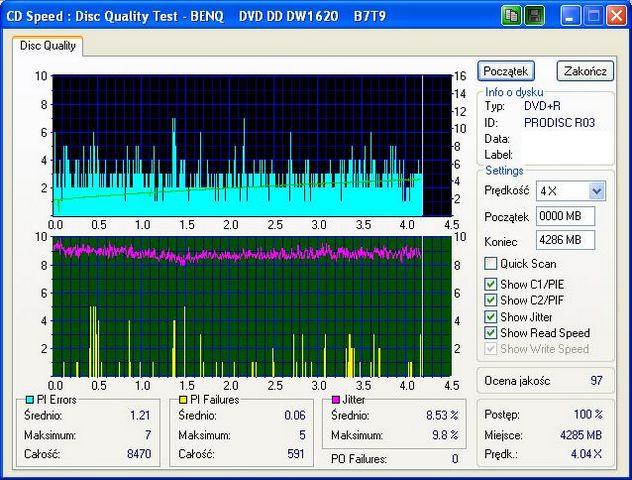The image size is (632, 480).
Task: Minimize the CD Speed window
Action: pyautogui.click(x=570, y=16)
